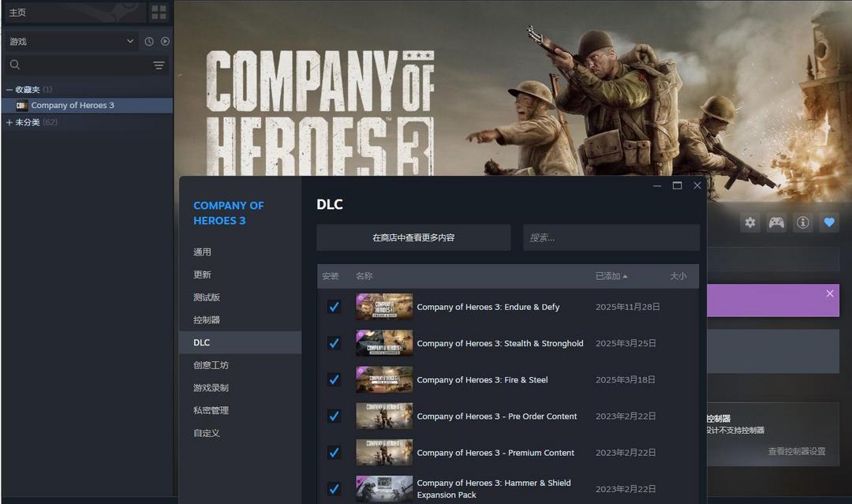Image resolution: width=852 pixels, height=504 pixels.
Task: Uncheck Endure & Defy DLC install checkbox
Action: [334, 307]
